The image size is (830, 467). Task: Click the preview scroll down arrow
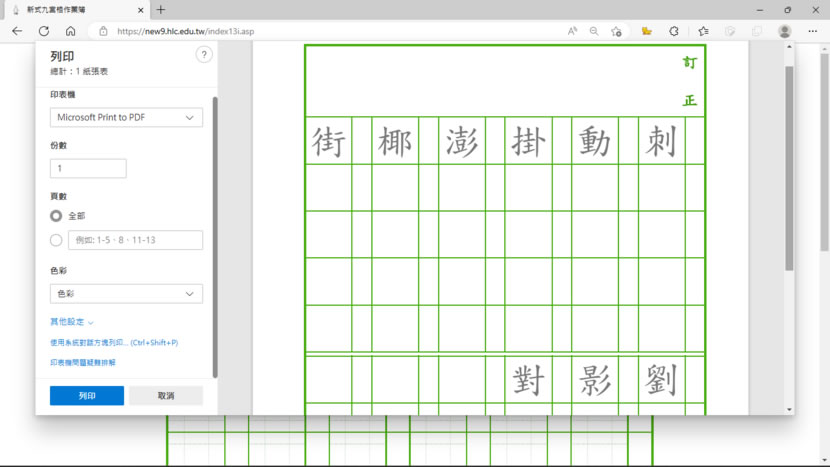click(x=789, y=410)
